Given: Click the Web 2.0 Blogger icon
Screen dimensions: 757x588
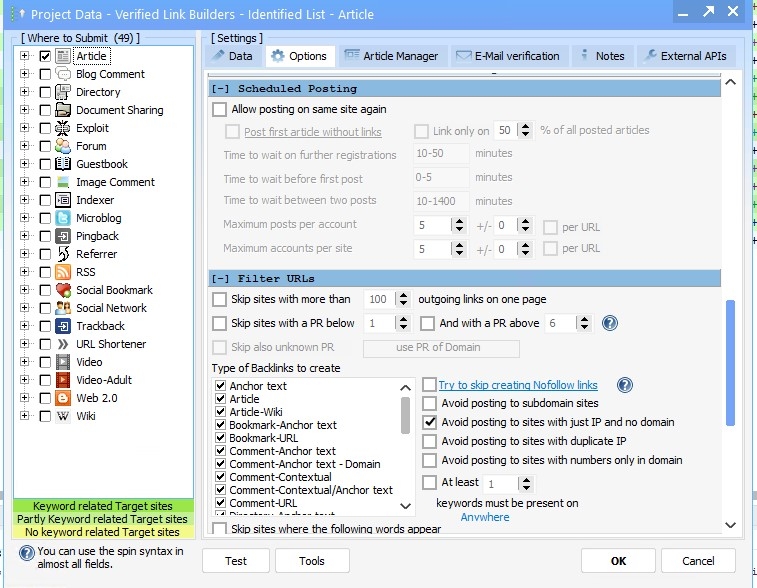Looking at the screenshot, I should click(63, 398).
